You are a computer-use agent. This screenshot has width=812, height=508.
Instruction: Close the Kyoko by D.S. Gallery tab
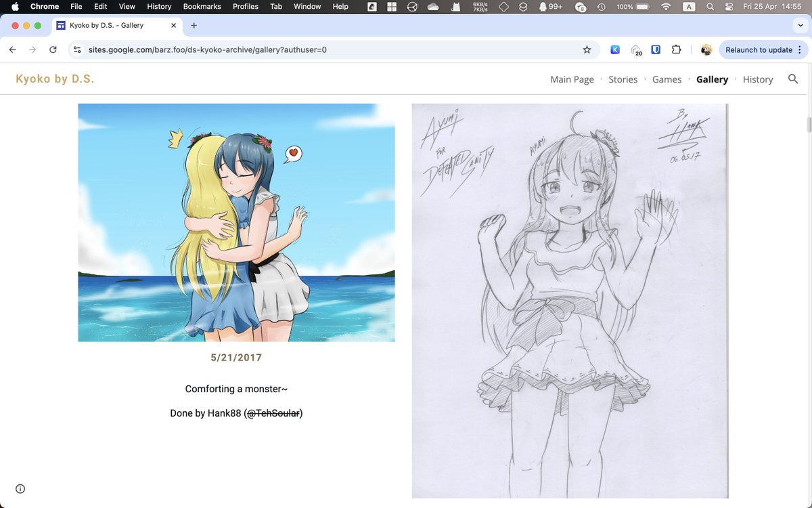click(x=173, y=25)
